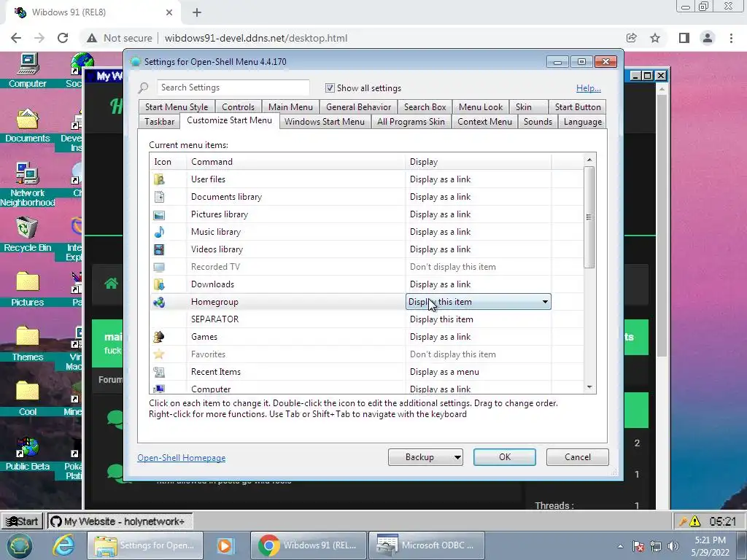Click the list scroll down arrow
The image size is (747, 560).
tap(589, 387)
